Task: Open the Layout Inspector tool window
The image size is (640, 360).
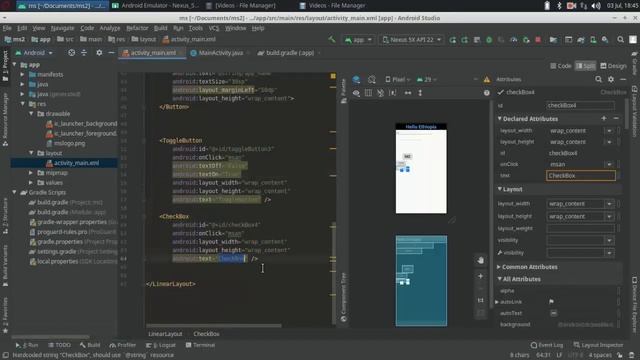Action: (598, 345)
